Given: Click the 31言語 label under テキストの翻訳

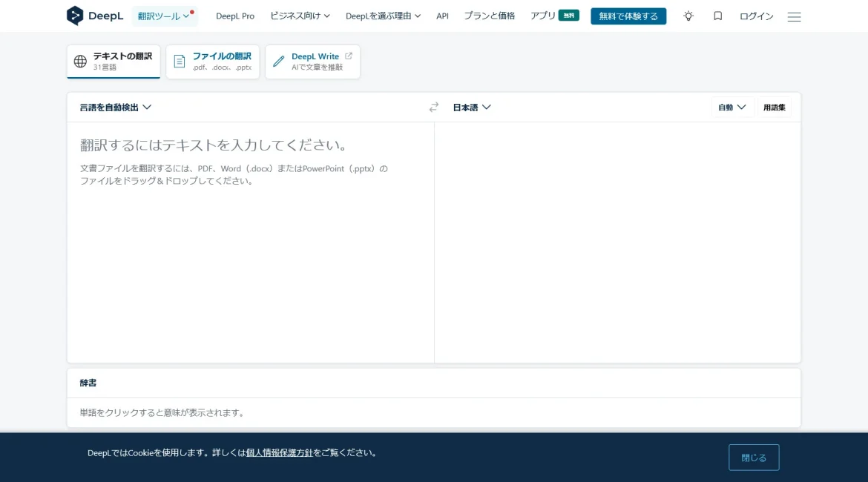Looking at the screenshot, I should tap(105, 67).
